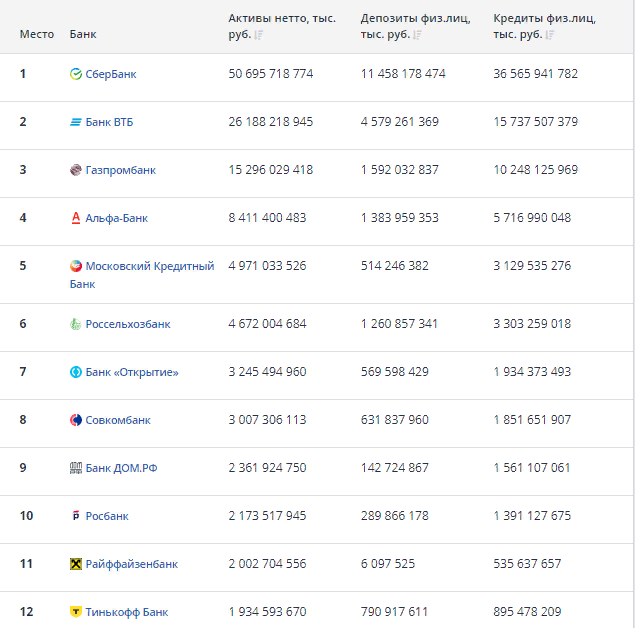Open the Россельхозбанк link
The height and width of the screenshot is (628, 635).
(128, 324)
